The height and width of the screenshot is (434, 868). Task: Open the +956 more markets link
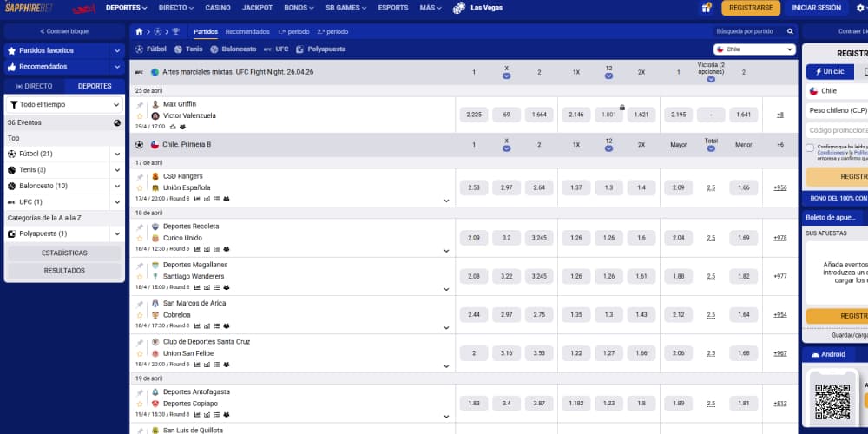(x=780, y=187)
